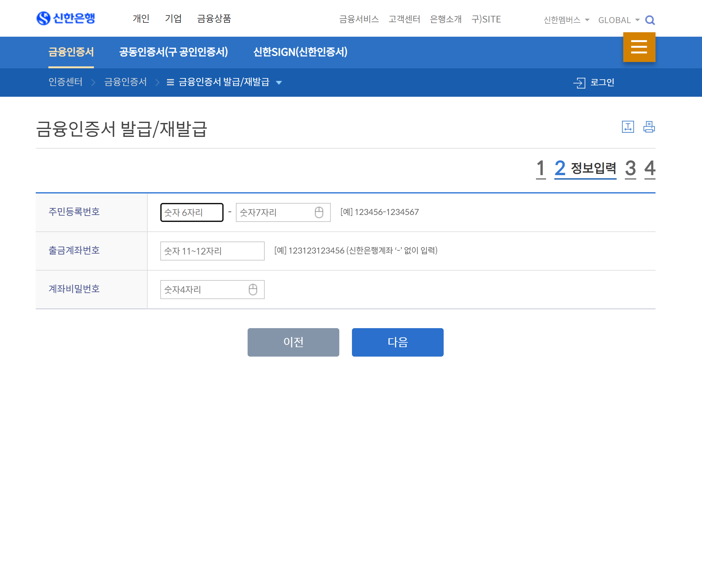Screen dimensions: 702x588
Task: Go to 고객센터 link
Action: (404, 19)
